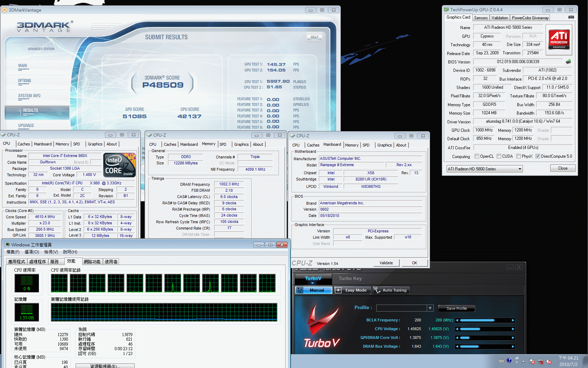Click the 資源監視器(R) button in Task Manager
The height and width of the screenshot is (368, 588).
click(105, 366)
